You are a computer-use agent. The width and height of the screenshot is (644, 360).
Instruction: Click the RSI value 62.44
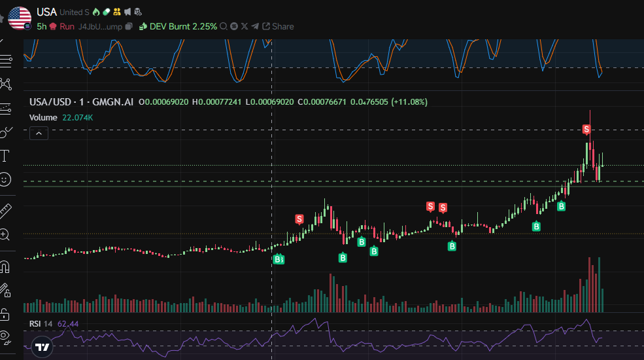tap(68, 324)
